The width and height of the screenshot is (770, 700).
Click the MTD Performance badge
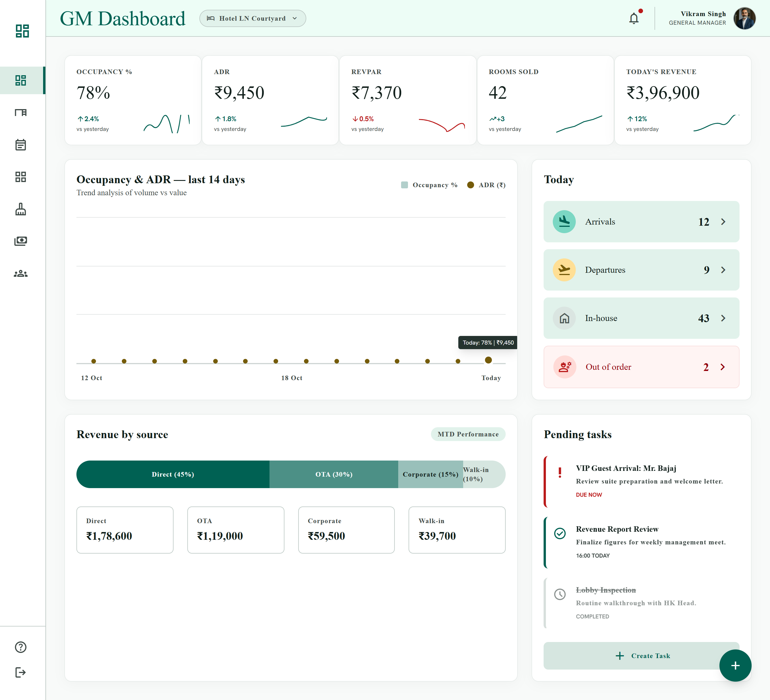[x=468, y=434]
